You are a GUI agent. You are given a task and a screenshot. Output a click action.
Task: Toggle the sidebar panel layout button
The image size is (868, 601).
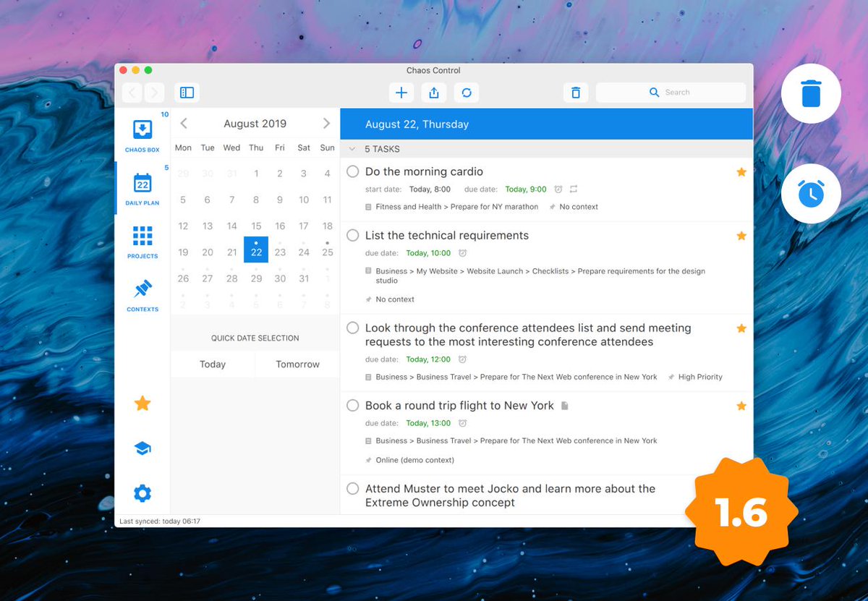[187, 93]
